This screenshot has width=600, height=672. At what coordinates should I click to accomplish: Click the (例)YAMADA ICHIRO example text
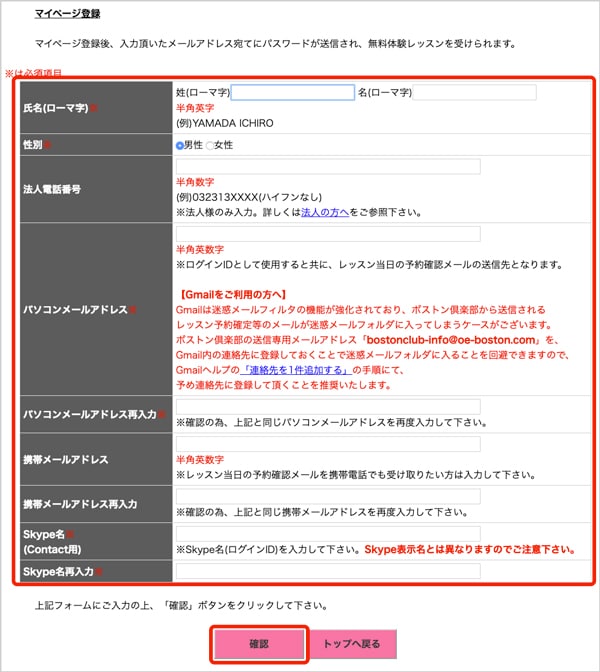pos(224,123)
